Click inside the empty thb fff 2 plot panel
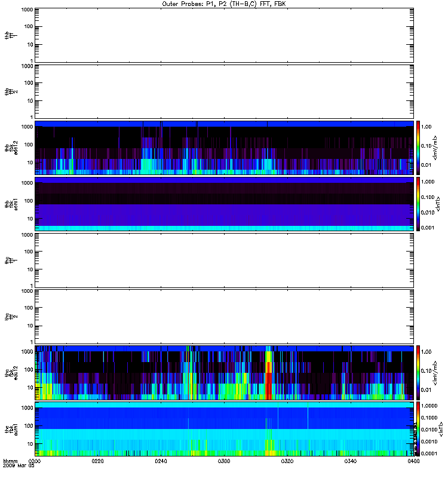 click(x=224, y=91)
